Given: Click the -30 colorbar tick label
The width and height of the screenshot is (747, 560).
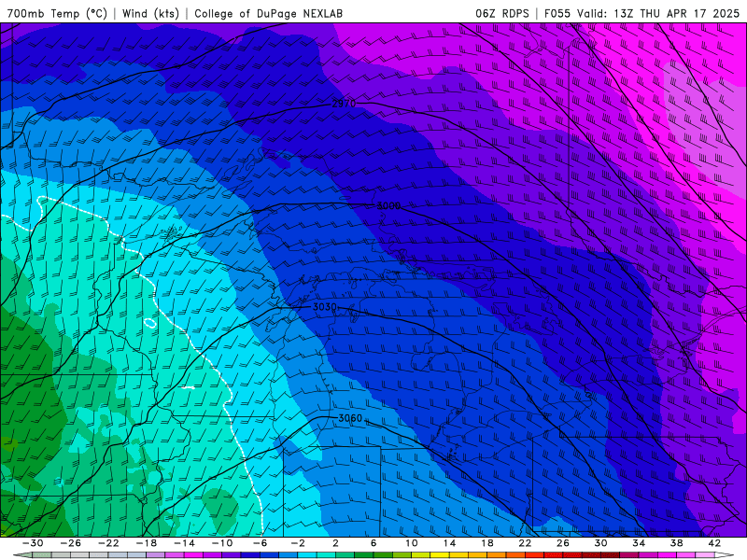Looking at the screenshot, I should pos(33,543).
